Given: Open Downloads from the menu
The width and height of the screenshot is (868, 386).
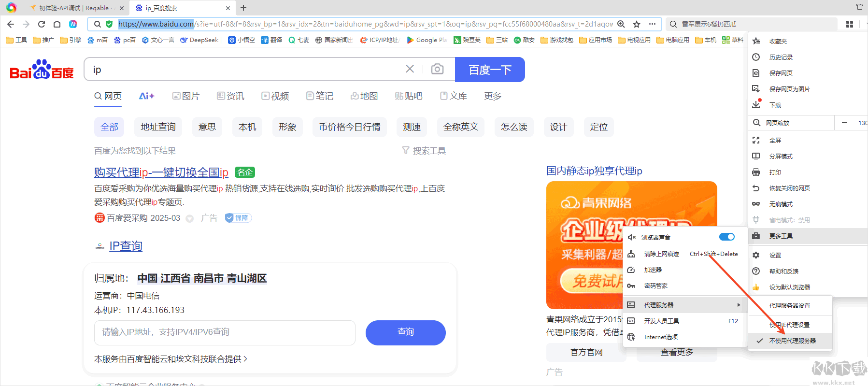Looking at the screenshot, I should tap(808, 105).
